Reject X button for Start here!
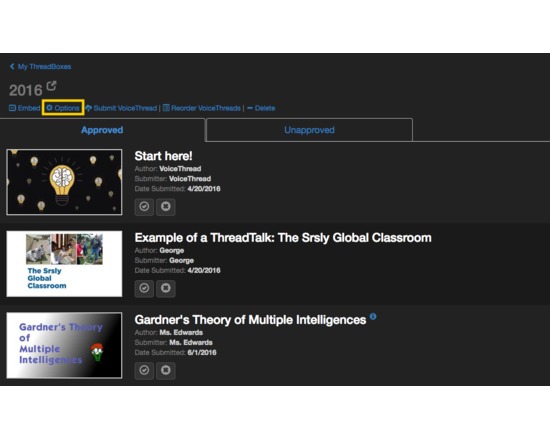 [x=166, y=206]
